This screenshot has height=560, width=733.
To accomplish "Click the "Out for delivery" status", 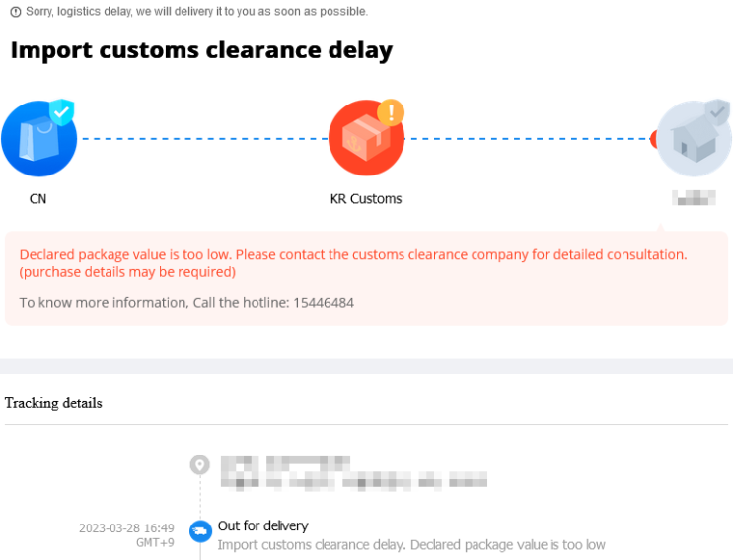I will [262, 525].
